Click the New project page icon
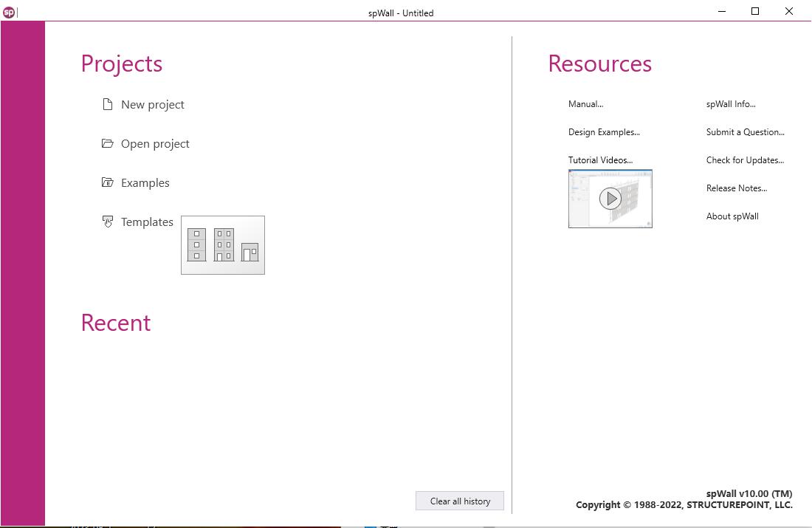 [107, 104]
